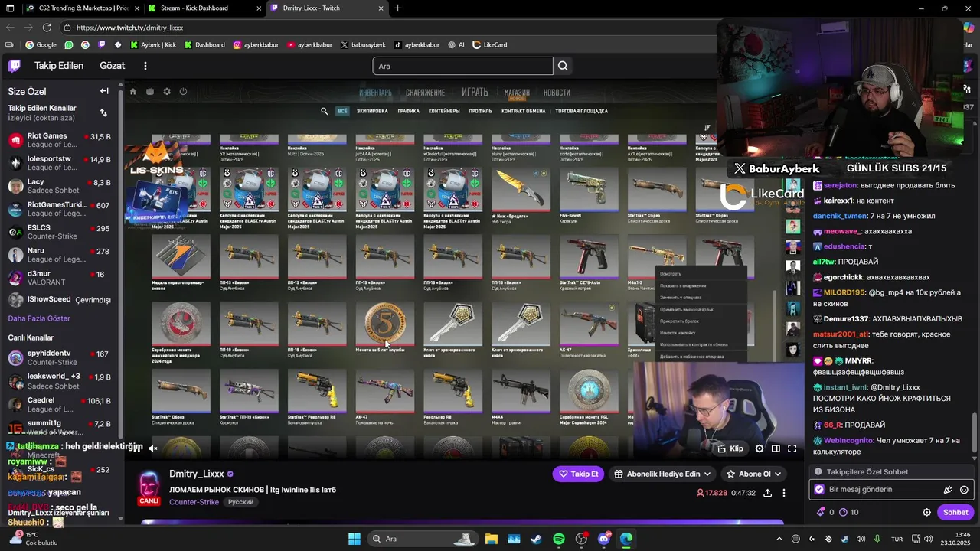980x551 pixels.
Task: Open a new browser tab
Action: (397, 8)
